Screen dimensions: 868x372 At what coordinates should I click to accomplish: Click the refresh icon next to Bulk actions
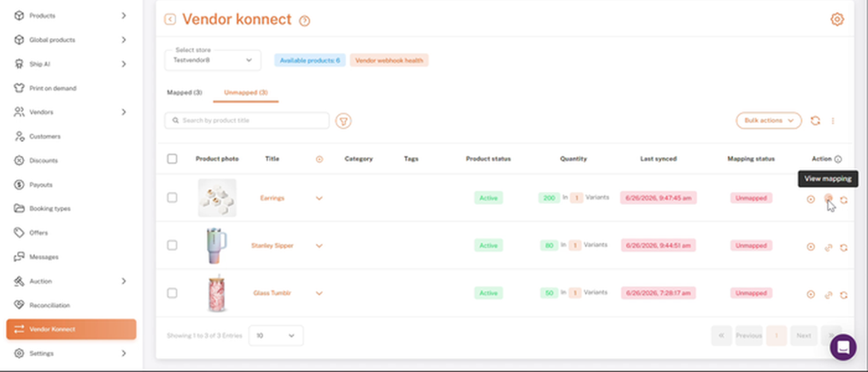coord(815,120)
